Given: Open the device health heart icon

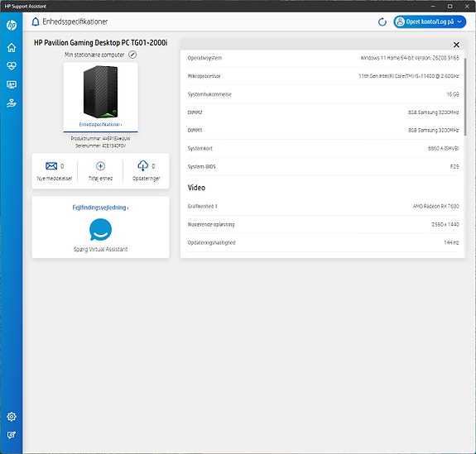Looking at the screenshot, I should (12, 66).
